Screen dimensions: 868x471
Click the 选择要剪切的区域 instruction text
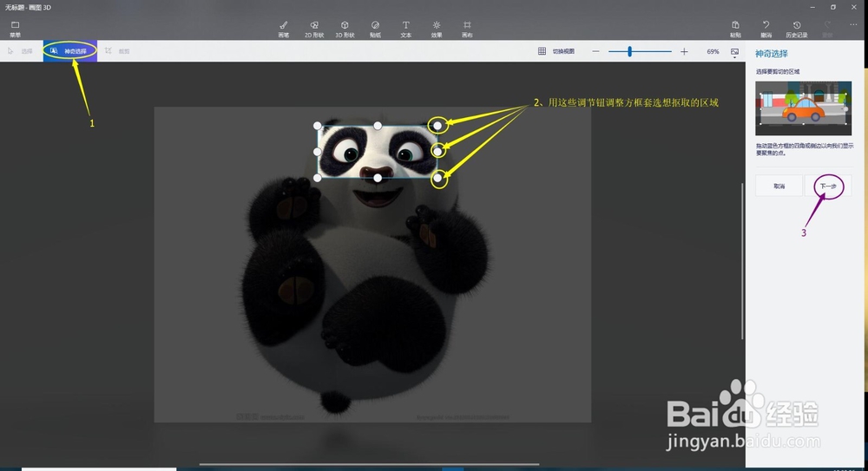(x=778, y=71)
